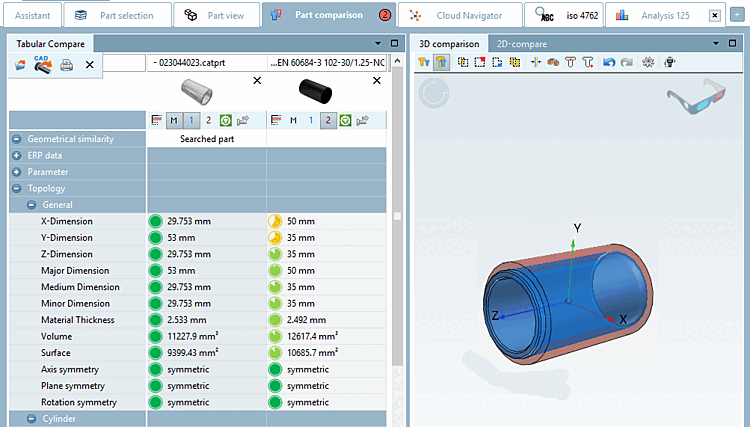Click the gear settings icon in 3D toolbar
Image resolution: width=750 pixels, height=427 pixels.
(x=647, y=62)
